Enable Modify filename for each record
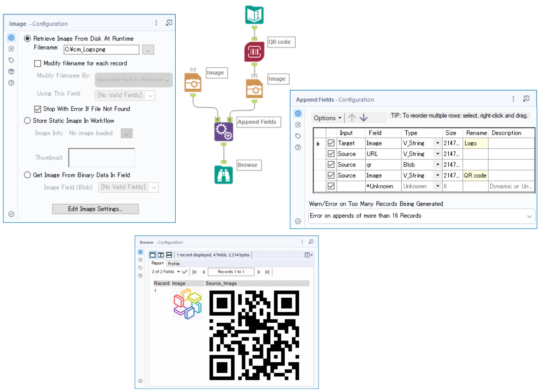This screenshot has height=392, width=540. click(38, 63)
